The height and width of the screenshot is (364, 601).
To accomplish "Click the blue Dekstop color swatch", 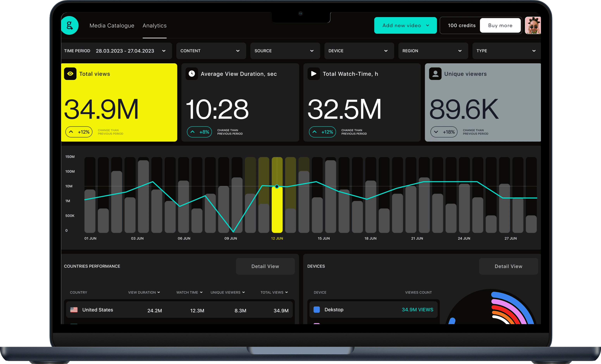I will coord(317,309).
